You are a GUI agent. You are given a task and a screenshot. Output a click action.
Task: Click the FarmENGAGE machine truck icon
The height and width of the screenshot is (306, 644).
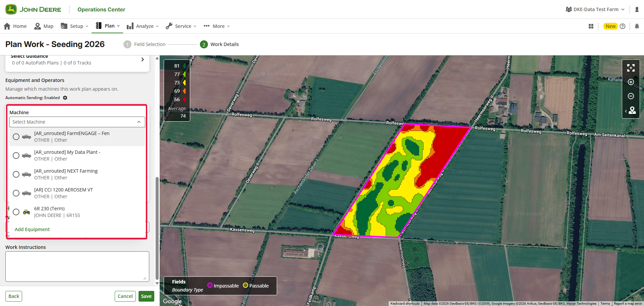(26, 137)
